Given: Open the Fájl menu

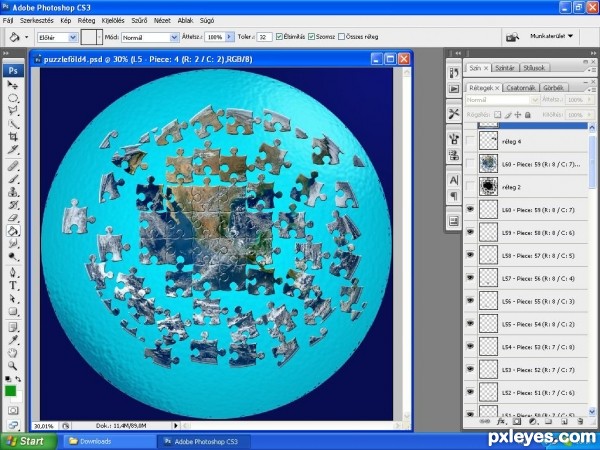Looking at the screenshot, I should click(x=8, y=21).
